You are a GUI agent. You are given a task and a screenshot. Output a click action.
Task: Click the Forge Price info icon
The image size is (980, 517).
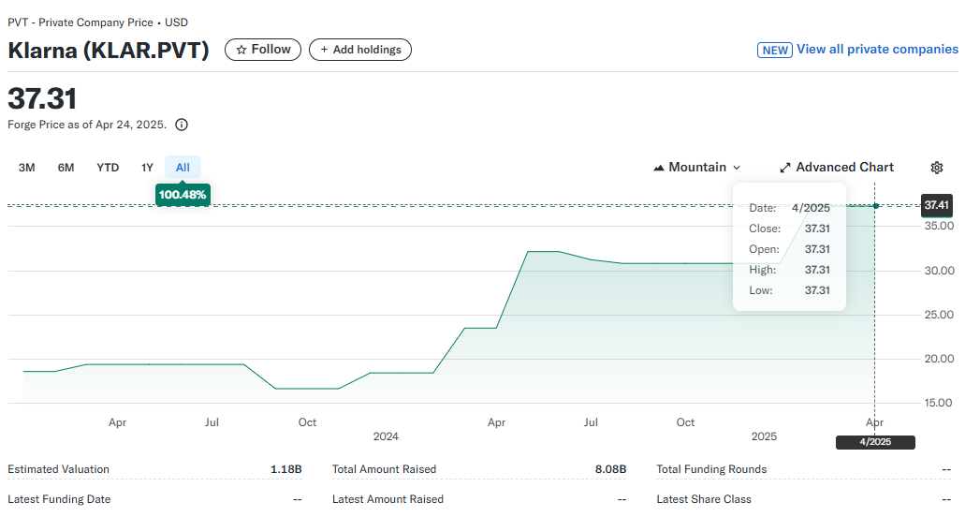coord(182,125)
